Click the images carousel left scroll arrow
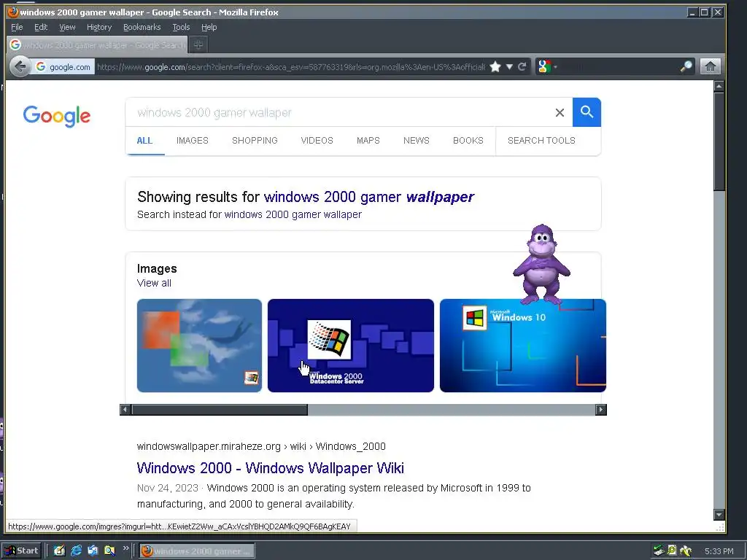This screenshot has height=560, width=747. [125, 410]
